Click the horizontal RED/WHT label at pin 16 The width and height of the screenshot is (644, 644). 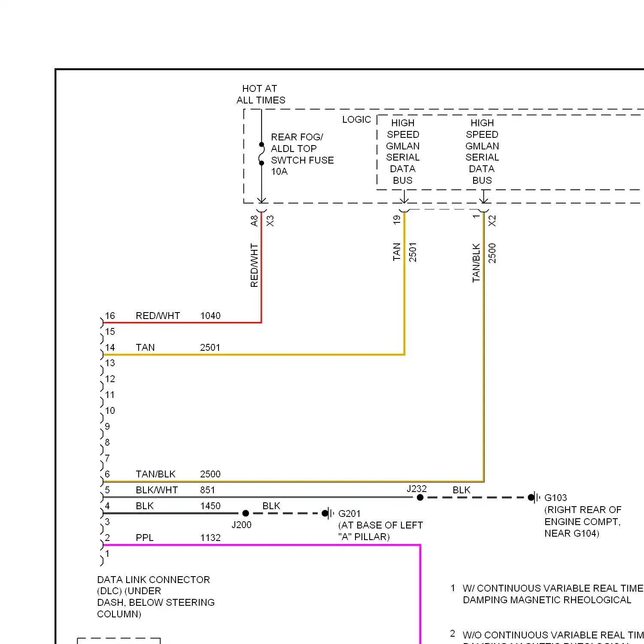[x=158, y=316]
